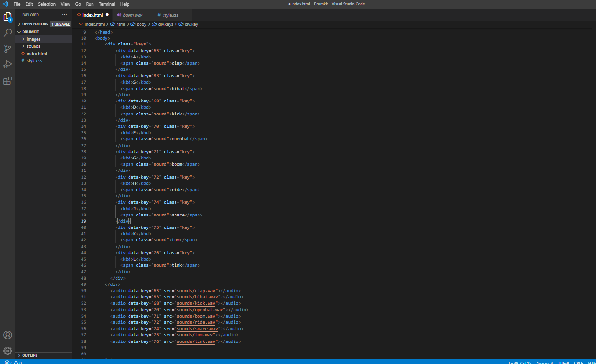
Task: Click the 1 UNSAVED badge
Action: pyautogui.click(x=60, y=24)
